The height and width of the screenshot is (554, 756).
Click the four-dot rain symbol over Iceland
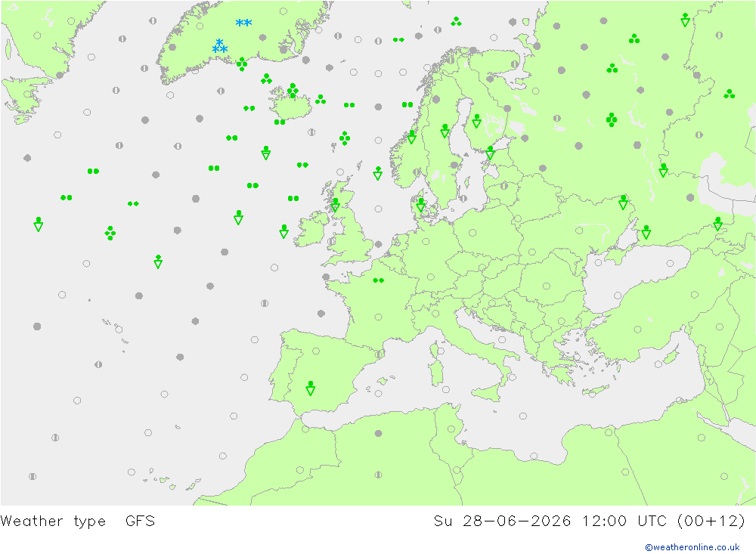pyautogui.click(x=293, y=90)
